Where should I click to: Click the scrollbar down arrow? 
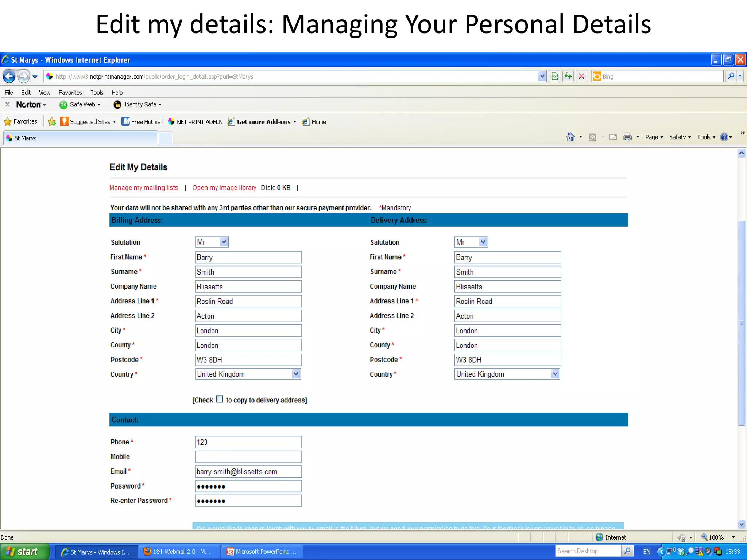coord(742,524)
